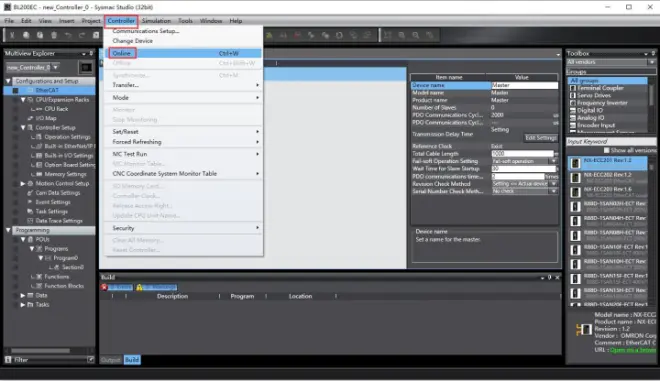Open Serial Number Check Method dropdown
The width and height of the screenshot is (660, 381).
[x=554, y=192]
